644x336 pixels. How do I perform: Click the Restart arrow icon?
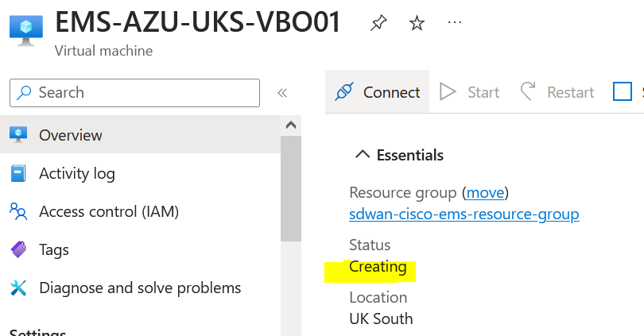(528, 91)
